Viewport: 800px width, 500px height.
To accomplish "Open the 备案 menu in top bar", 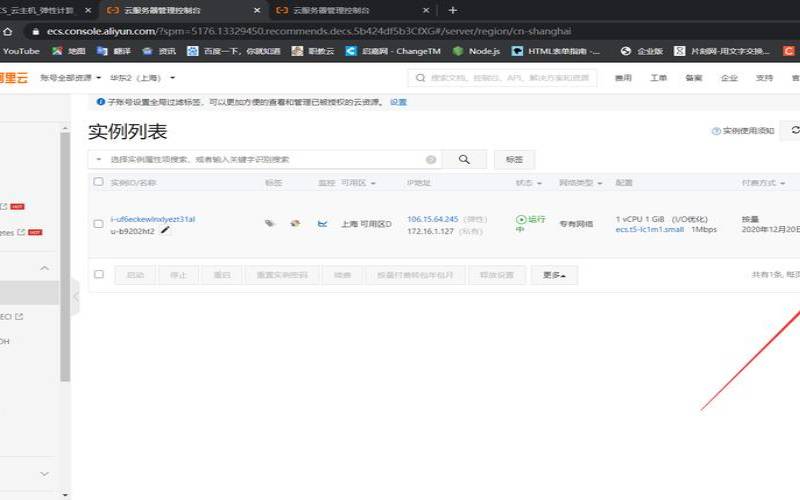I will point(694,78).
